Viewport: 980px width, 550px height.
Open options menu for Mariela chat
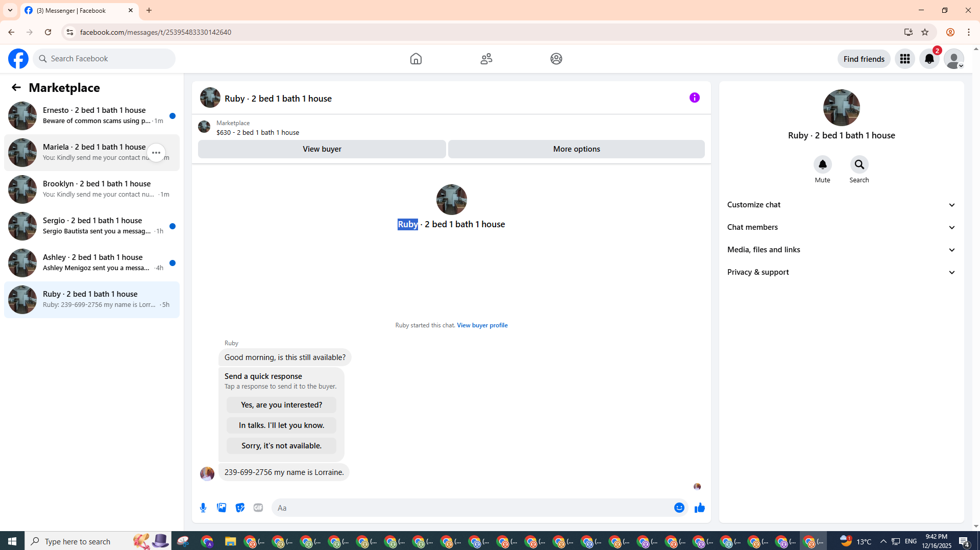coord(156,153)
